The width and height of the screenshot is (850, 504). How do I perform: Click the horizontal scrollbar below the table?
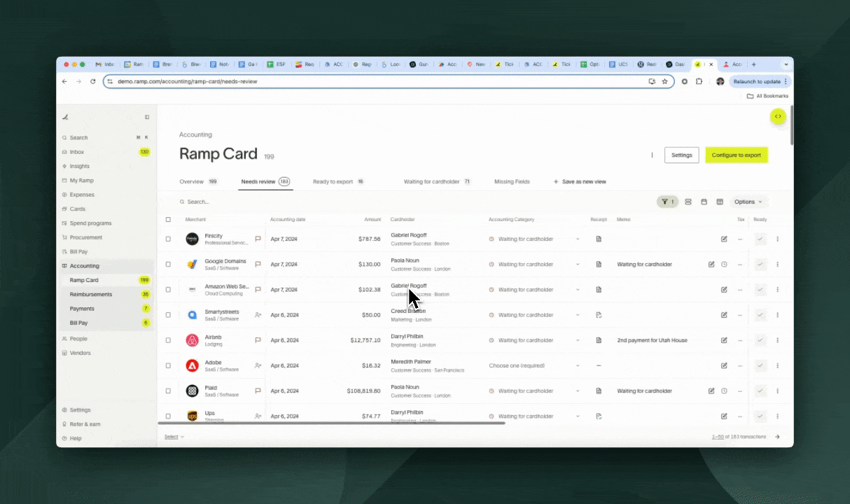pos(331,423)
